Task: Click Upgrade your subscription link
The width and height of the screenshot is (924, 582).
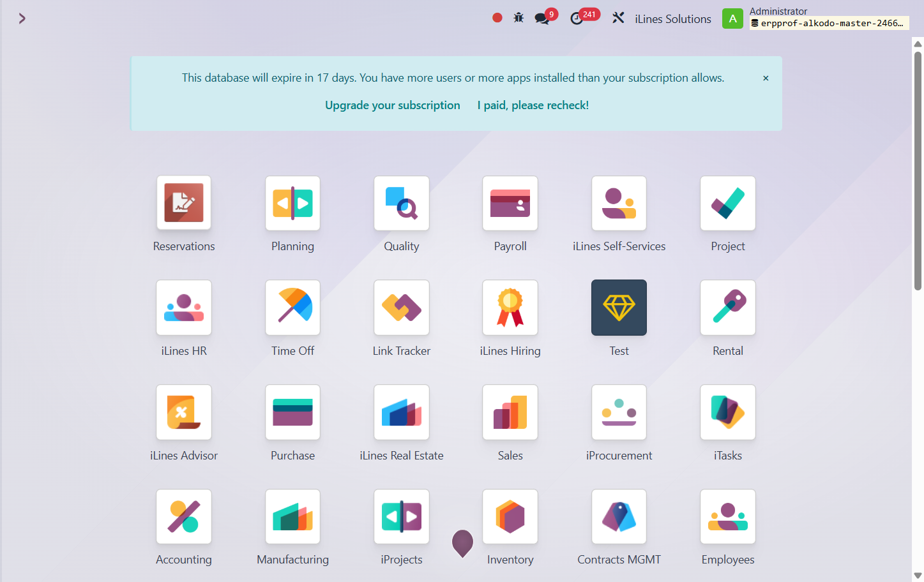Action: pyautogui.click(x=393, y=105)
